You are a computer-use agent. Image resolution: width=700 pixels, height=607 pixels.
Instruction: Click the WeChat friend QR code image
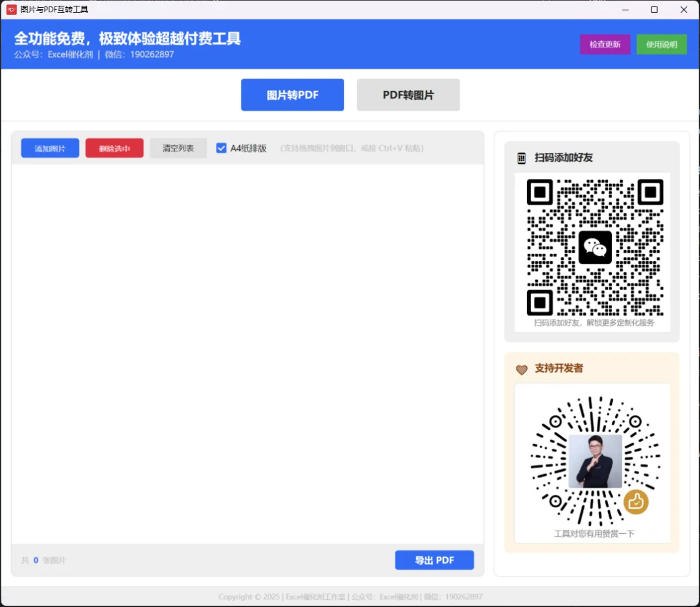pos(595,247)
